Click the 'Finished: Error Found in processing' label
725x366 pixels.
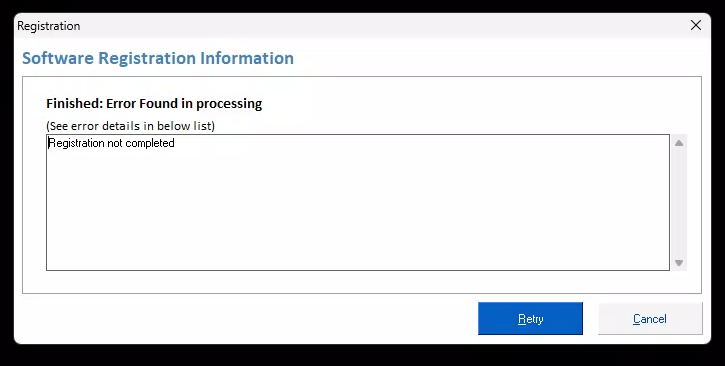pyautogui.click(x=154, y=104)
